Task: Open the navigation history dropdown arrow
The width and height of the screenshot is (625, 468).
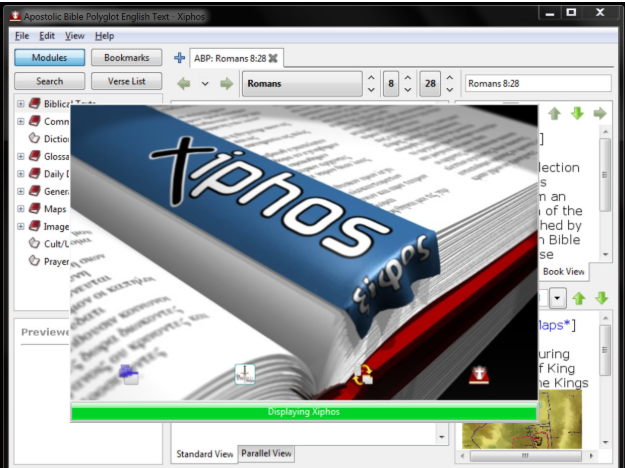Action: (205, 84)
